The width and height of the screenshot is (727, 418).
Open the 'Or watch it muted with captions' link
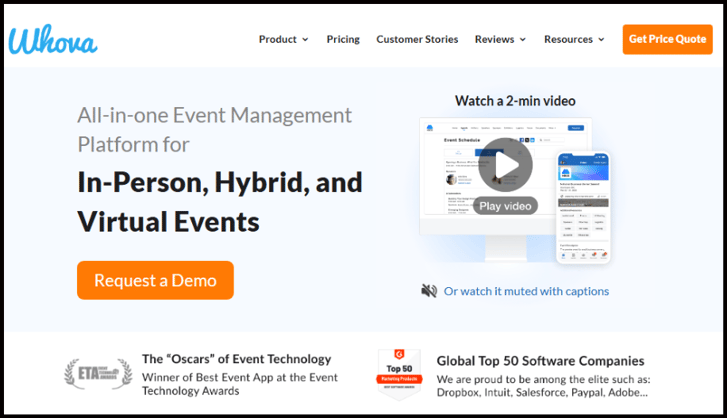[526, 291]
